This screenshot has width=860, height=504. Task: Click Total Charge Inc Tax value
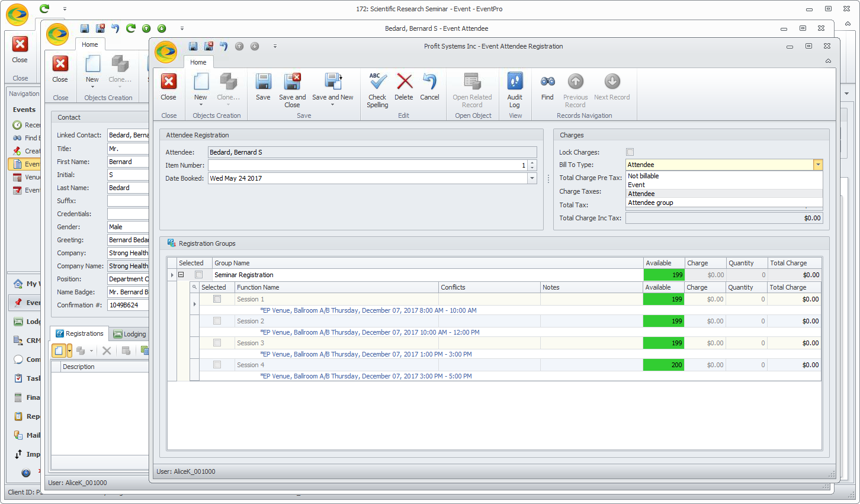pyautogui.click(x=724, y=218)
